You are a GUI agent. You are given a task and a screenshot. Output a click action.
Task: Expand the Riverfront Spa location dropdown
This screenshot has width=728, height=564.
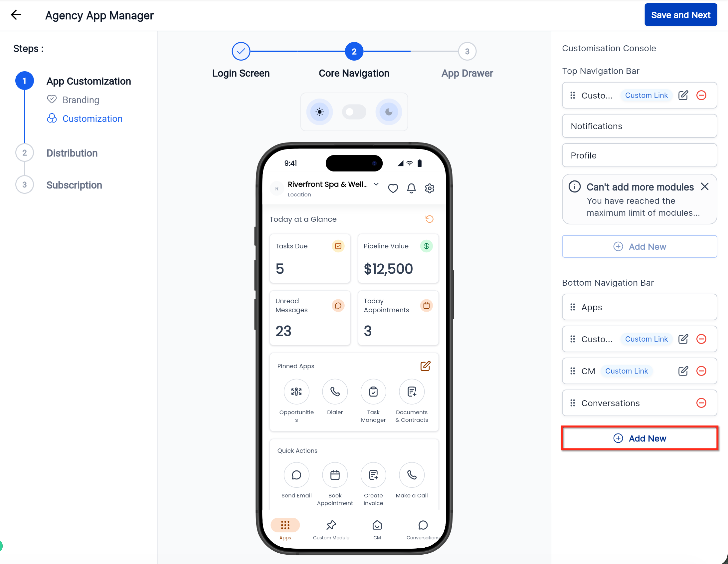coord(376,184)
